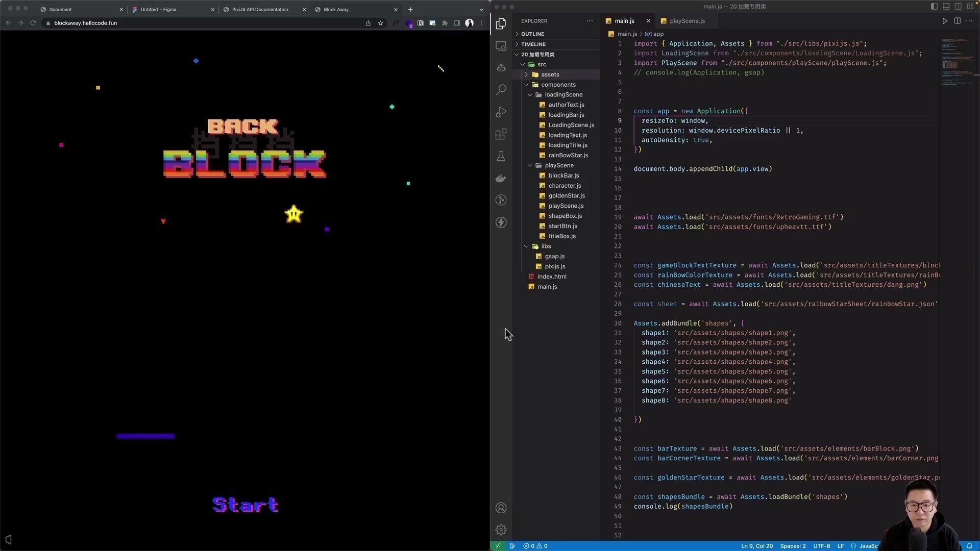This screenshot has height=551, width=980.
Task: Open the Testing beaker icon
Action: (x=501, y=156)
